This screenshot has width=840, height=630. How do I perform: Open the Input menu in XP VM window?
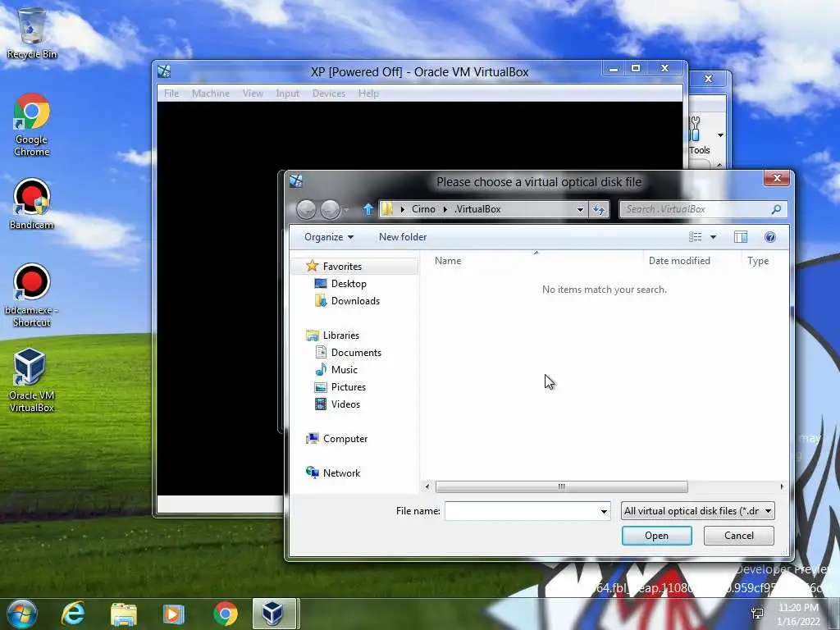tap(288, 94)
